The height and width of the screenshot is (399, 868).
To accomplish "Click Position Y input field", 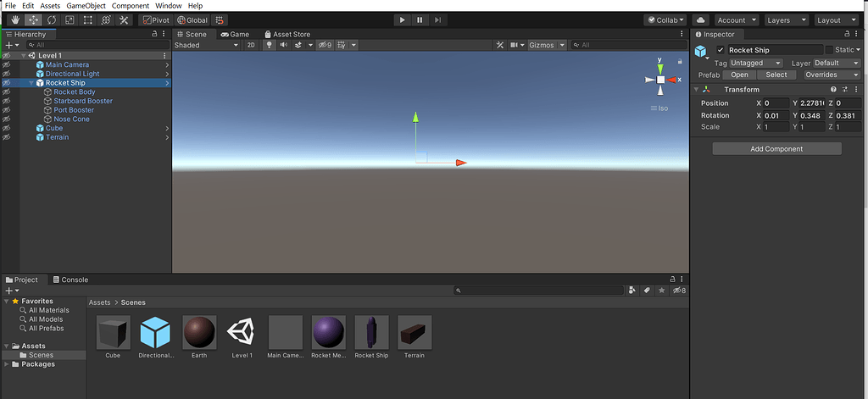I will click(x=812, y=103).
